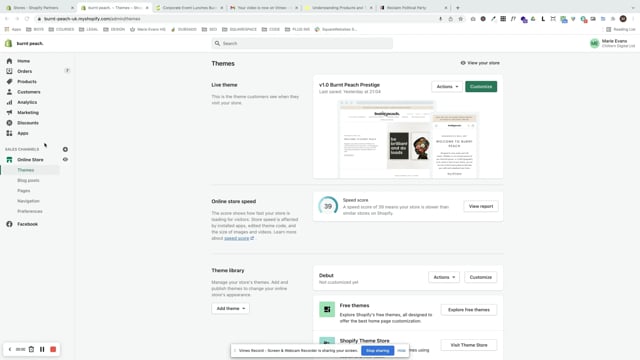Open Actions dropdown for live theme
The width and height of the screenshot is (640, 360).
coord(447,87)
